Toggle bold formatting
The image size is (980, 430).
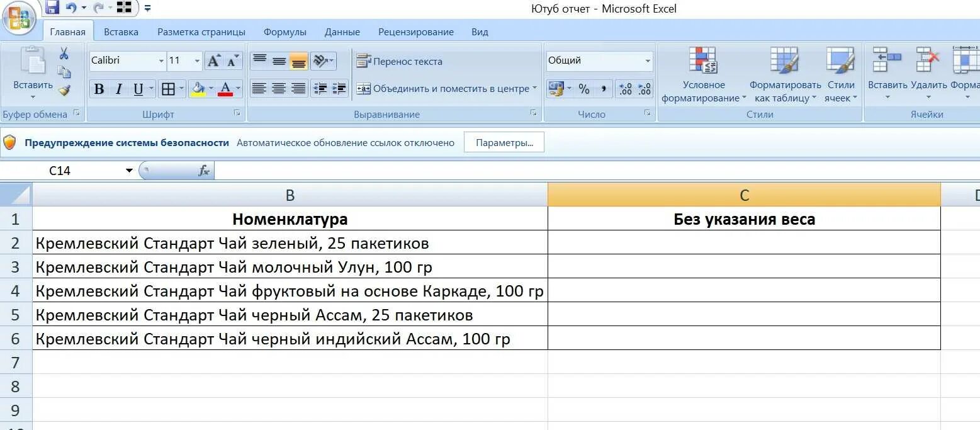click(x=99, y=89)
